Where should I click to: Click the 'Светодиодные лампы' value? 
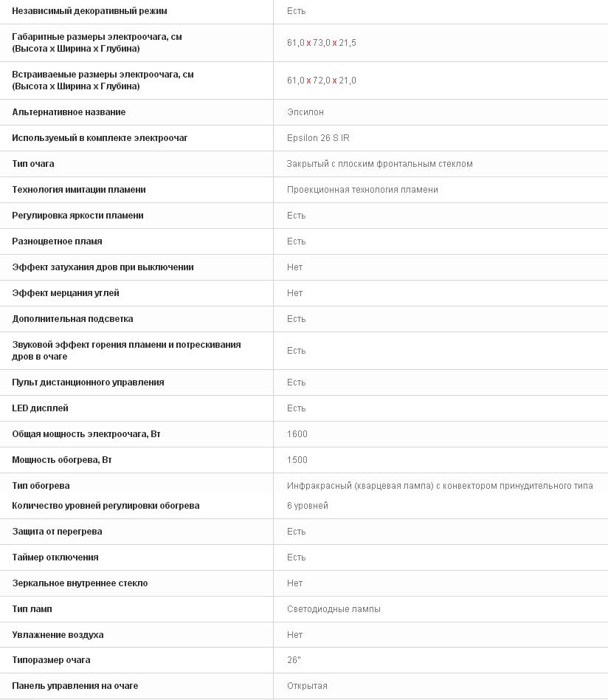click(x=334, y=609)
